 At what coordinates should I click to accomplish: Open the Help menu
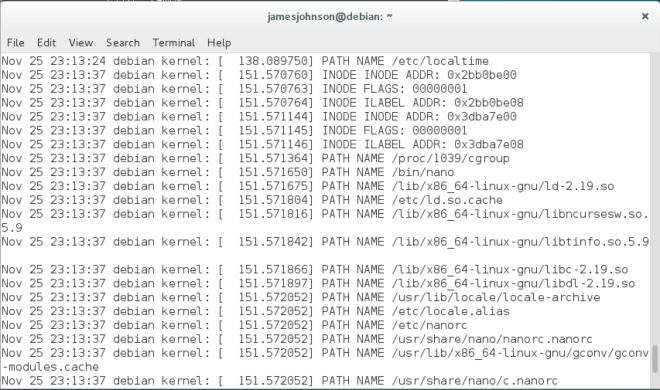tap(219, 43)
